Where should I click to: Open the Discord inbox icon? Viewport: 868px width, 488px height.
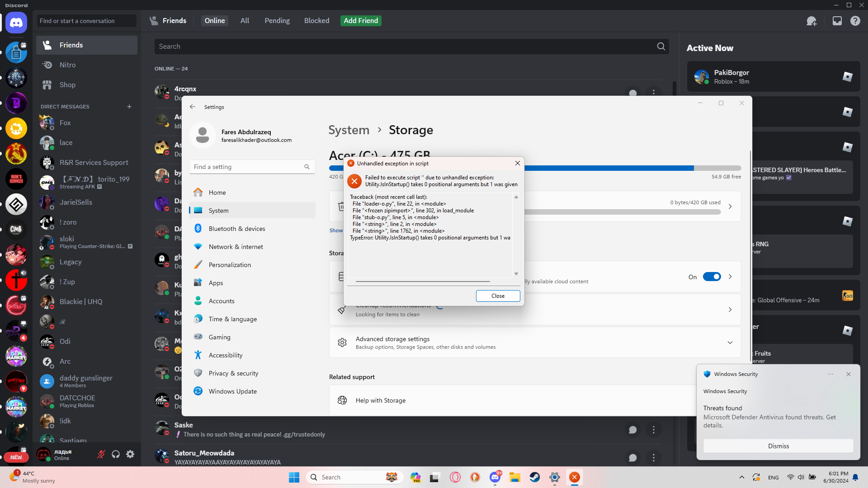837,21
